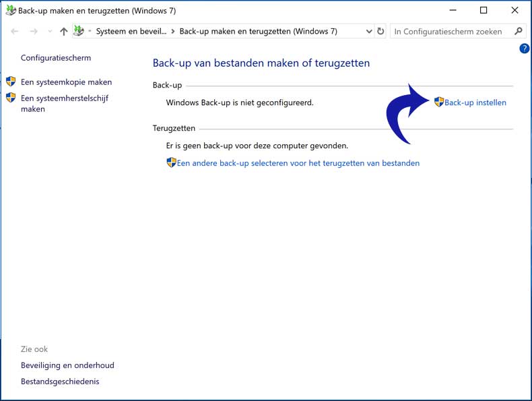The height and width of the screenshot is (401, 532).
Task: Click the 'Terugzetten' section label
Action: pyautogui.click(x=174, y=128)
